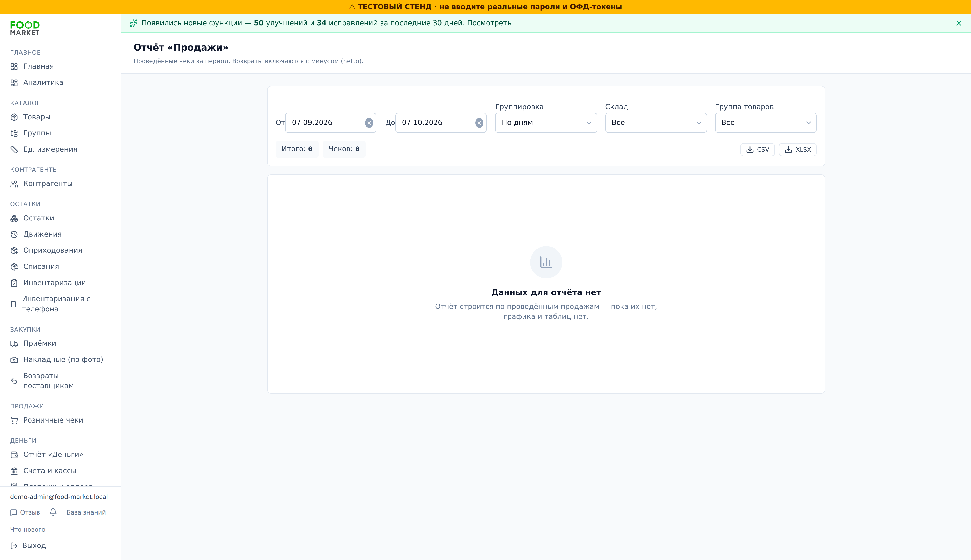Click the Розничные чеки cart icon
This screenshot has height=560, width=971.
coord(14,421)
